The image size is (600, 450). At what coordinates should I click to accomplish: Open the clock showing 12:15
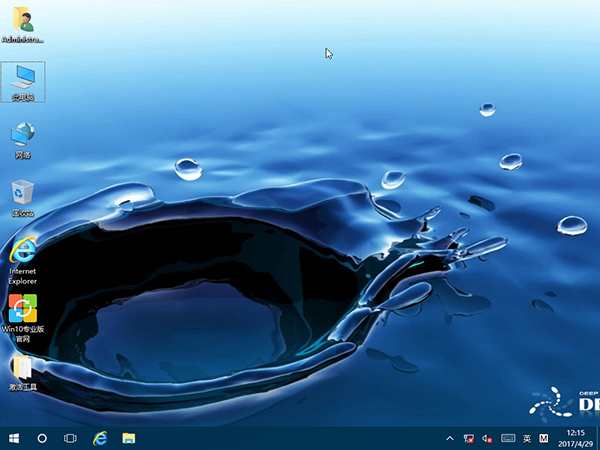pyautogui.click(x=574, y=438)
